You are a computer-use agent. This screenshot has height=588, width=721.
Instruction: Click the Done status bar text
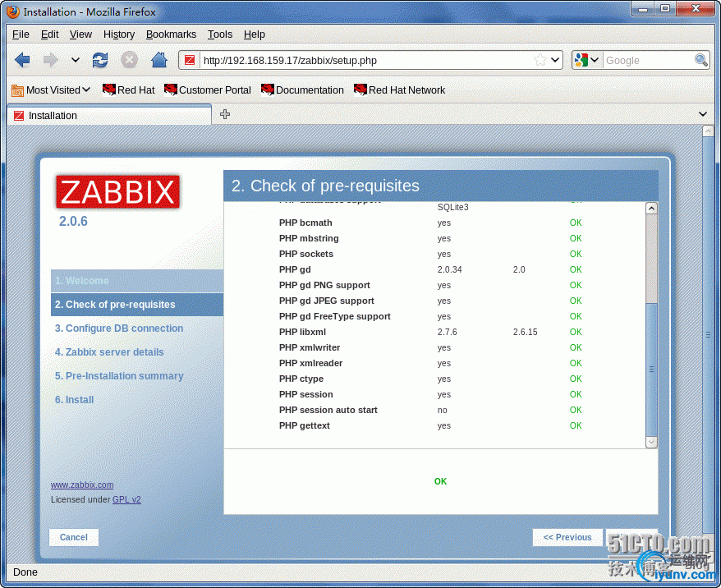[x=25, y=572]
